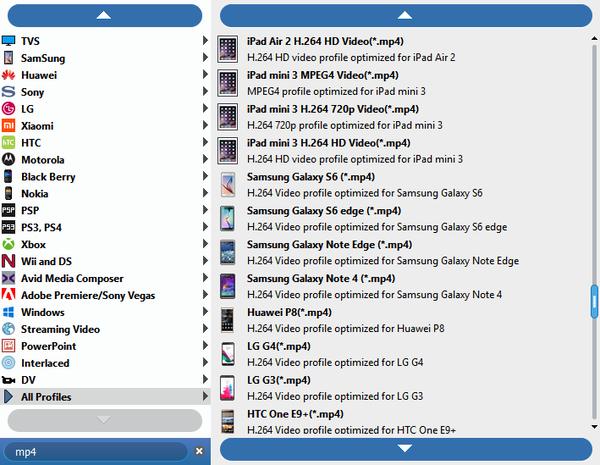
Task: Choose iPad mini 3 MPEG4 Video profile
Action: (402, 83)
